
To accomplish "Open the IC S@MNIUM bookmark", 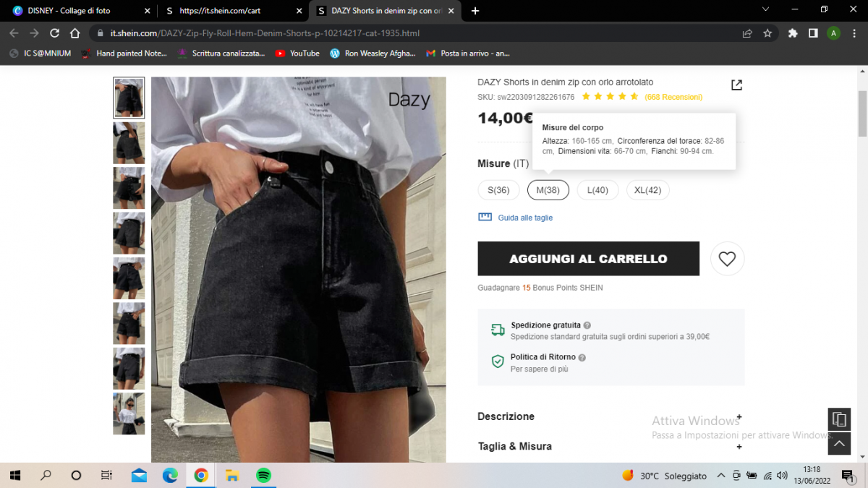I will [40, 53].
